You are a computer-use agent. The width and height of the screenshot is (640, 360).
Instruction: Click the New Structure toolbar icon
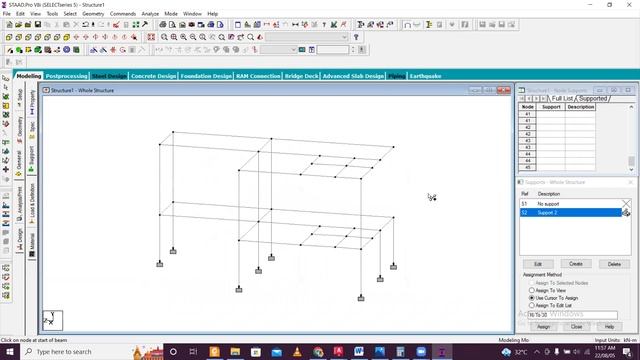(x=9, y=25)
